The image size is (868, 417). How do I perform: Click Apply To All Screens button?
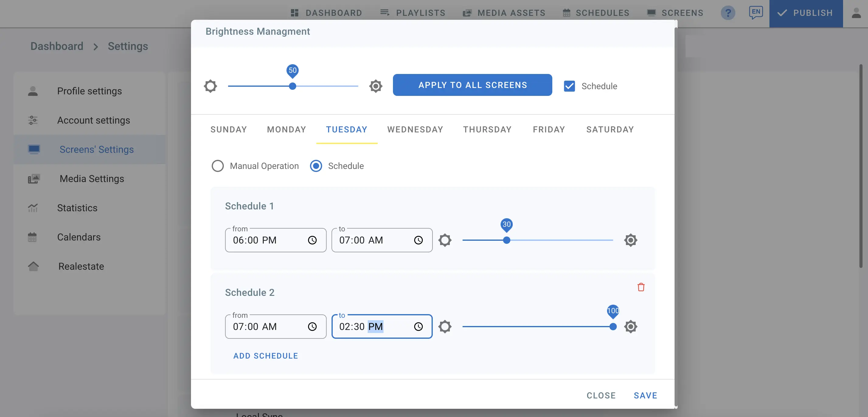472,85
